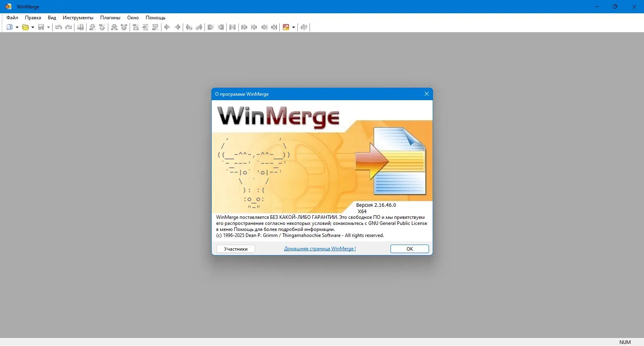Viewport: 644px width, 346px height.
Task: Click the Auto Merge toolbar icon
Action: [x=232, y=27]
